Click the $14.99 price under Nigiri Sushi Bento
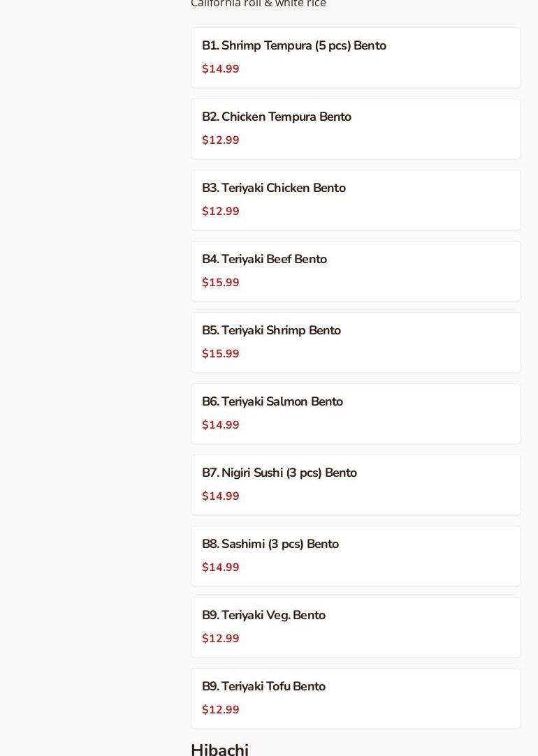This screenshot has width=538, height=756. pos(221,496)
